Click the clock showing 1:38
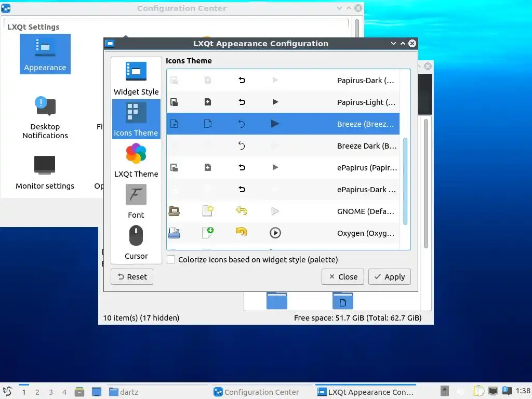 coord(523,391)
